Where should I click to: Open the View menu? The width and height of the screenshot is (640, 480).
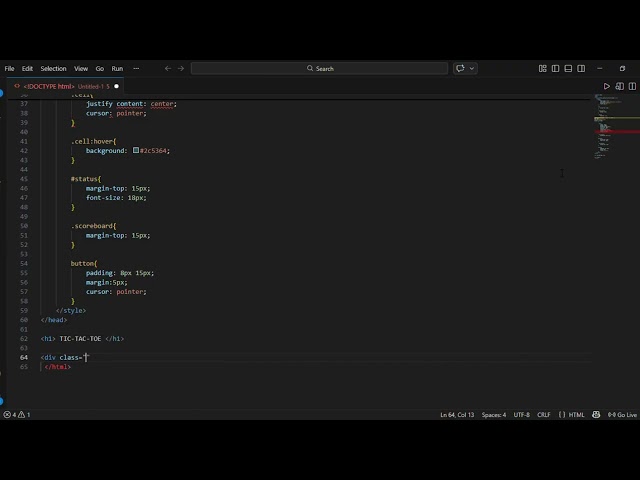tap(81, 69)
